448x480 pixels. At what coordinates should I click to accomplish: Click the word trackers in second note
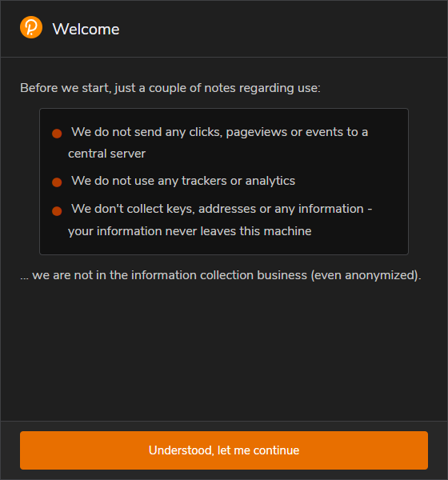(x=204, y=181)
